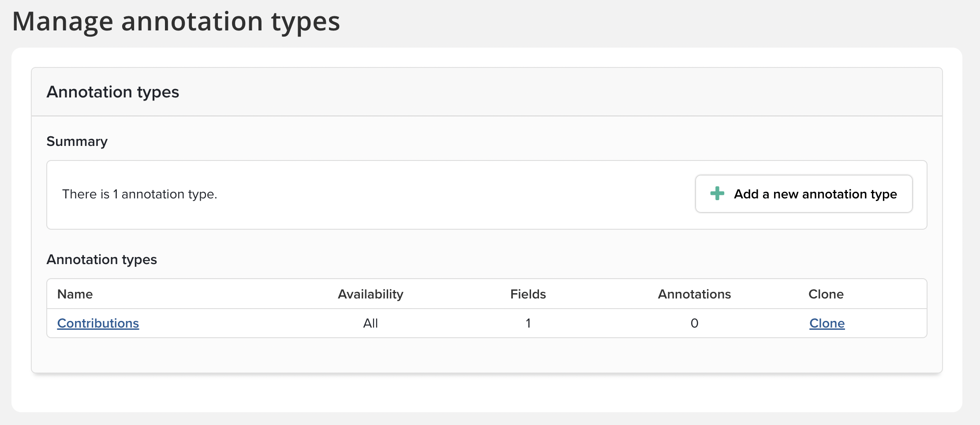Click the There is 1 annotation type text
The width and height of the screenshot is (980, 425).
[x=139, y=194]
